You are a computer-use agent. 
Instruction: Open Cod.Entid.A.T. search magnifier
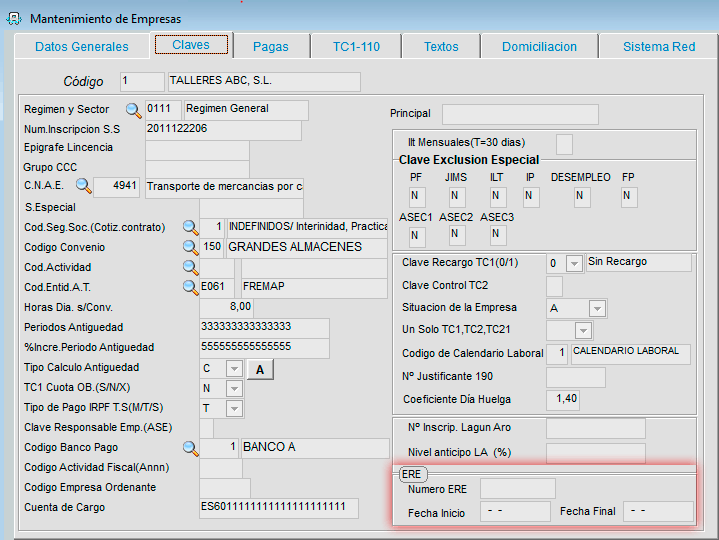coord(190,287)
